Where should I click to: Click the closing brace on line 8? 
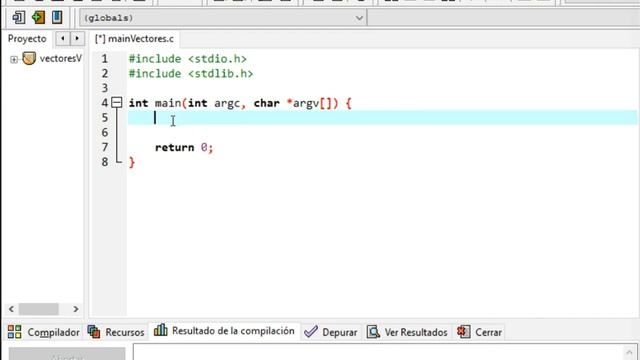click(x=131, y=162)
